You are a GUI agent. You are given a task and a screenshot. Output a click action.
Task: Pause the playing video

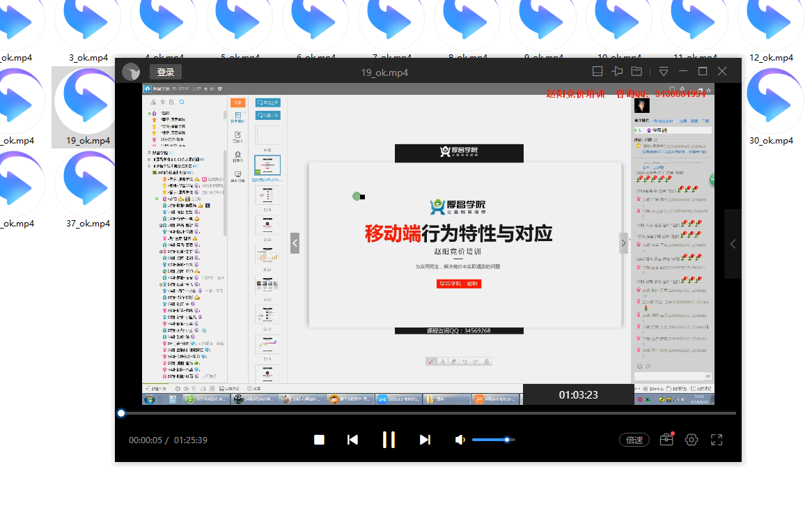click(389, 440)
